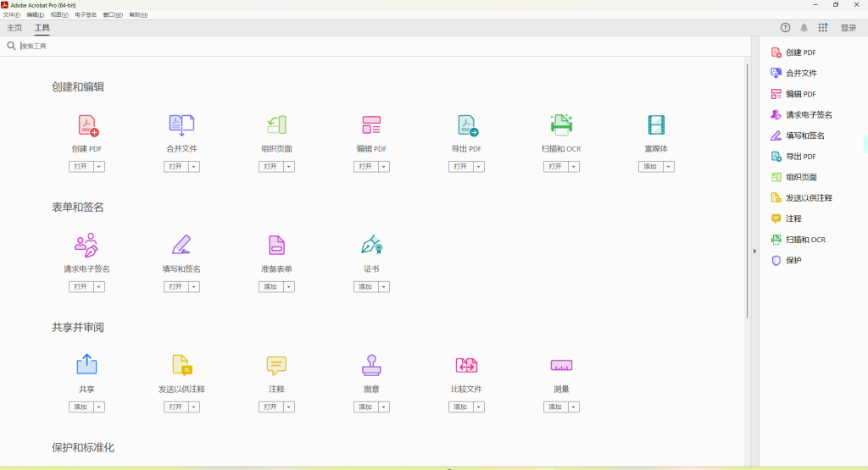Open the 组织页面 tool icon
The height and width of the screenshot is (470, 868).
[x=276, y=126]
